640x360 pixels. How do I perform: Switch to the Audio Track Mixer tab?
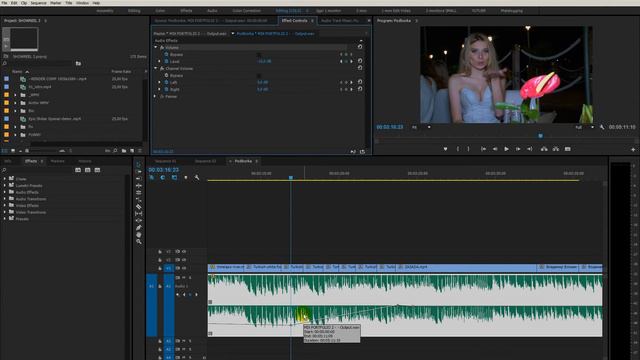click(x=340, y=20)
